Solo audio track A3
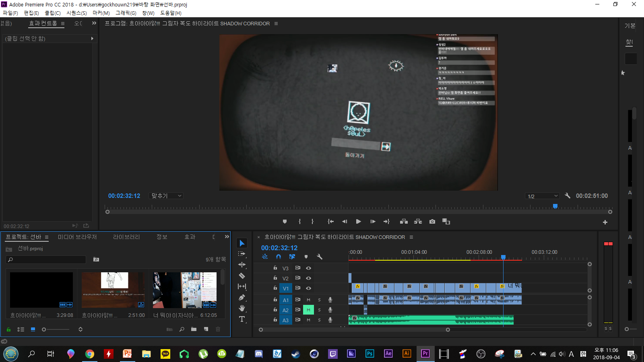The height and width of the screenshot is (362, 644). pos(320,320)
